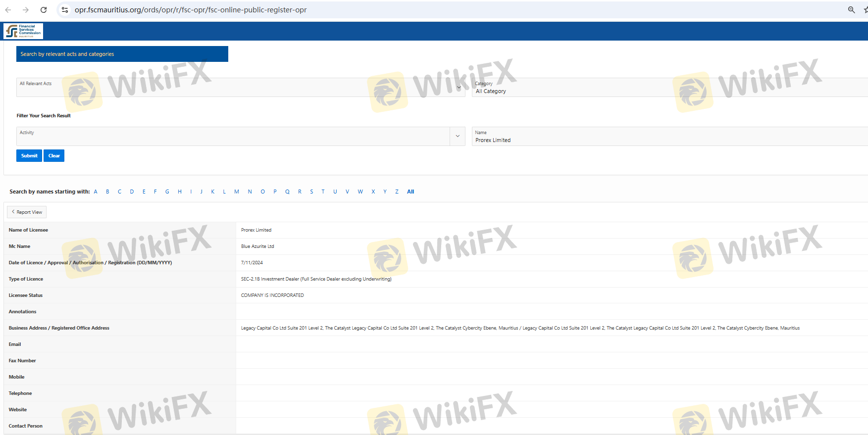Filter names starting with letter A
Image resolution: width=868 pixels, height=435 pixels.
pyautogui.click(x=96, y=192)
